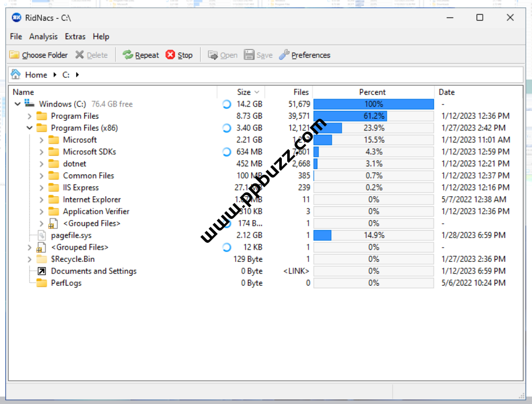
Task: Click the Documents and Settings shortcut icon
Action: [x=42, y=271]
